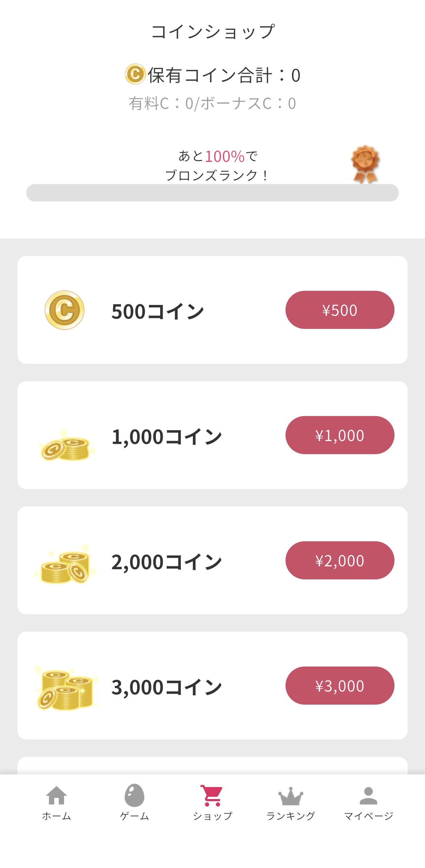Click the gold coin beside 保有コイン合計
This screenshot has width=425, height=868.
135,74
